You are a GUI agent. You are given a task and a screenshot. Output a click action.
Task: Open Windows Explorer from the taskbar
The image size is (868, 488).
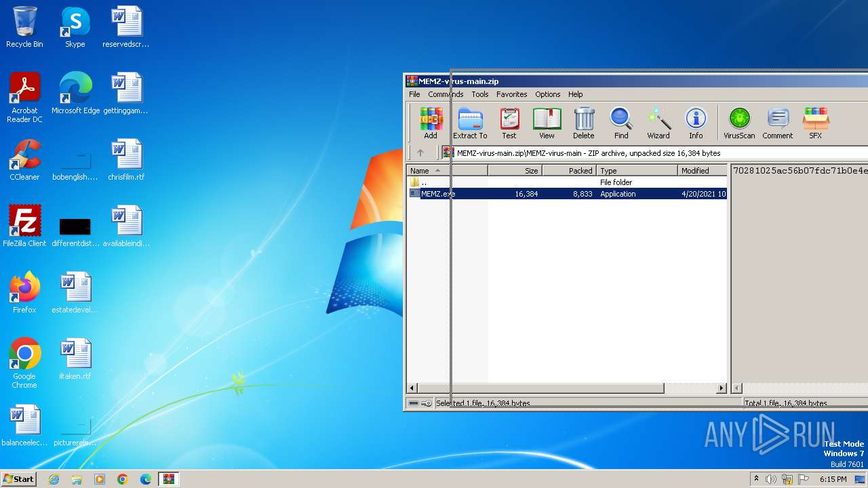77,479
